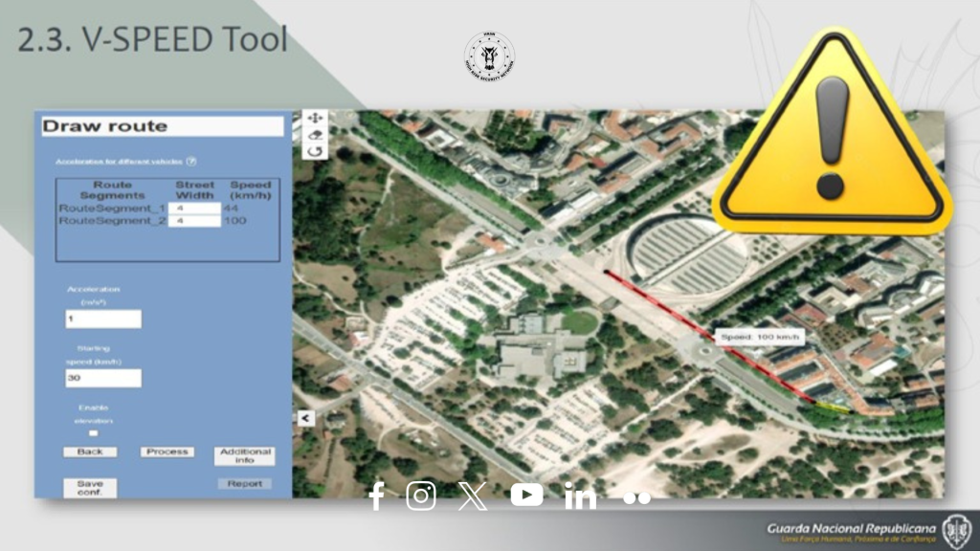Click the Back button
Viewport: 980px width, 551px height.
(90, 452)
